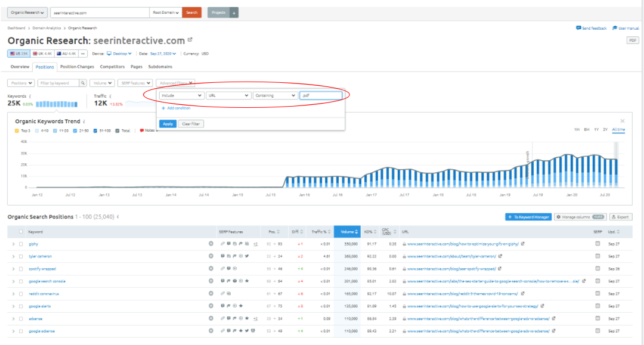
Task: Click the blue Apply filter button
Action: pyautogui.click(x=168, y=124)
